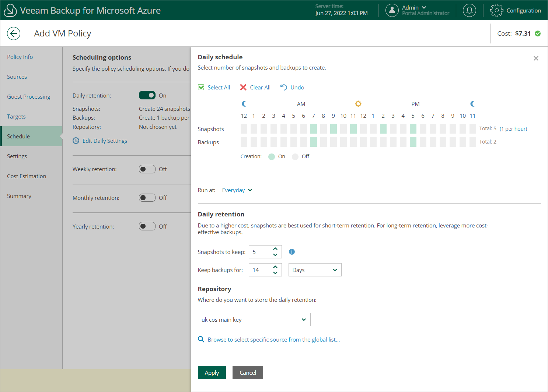548x392 pixels.
Task: Toggle the 7 AM snapshot cell
Action: [314, 128]
